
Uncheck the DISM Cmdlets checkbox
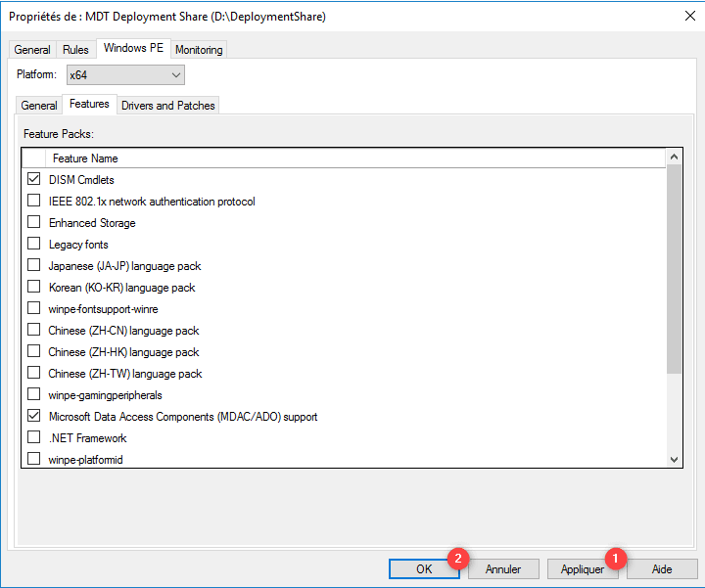[33, 179]
